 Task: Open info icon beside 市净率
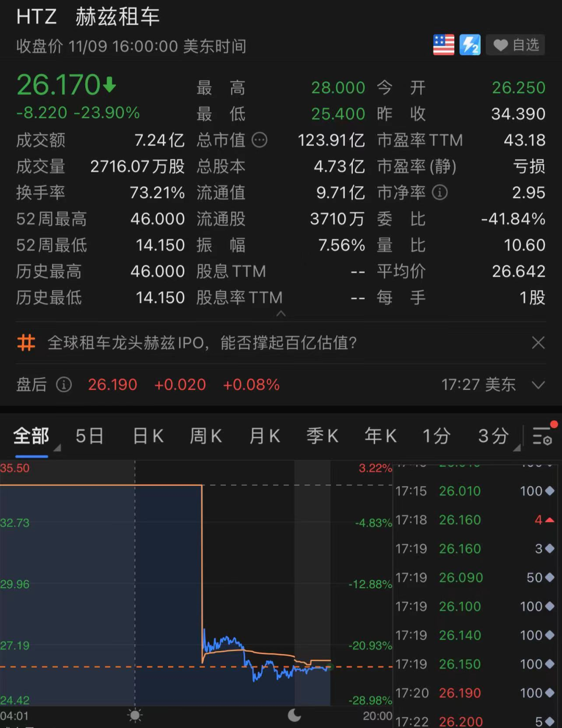[440, 192]
